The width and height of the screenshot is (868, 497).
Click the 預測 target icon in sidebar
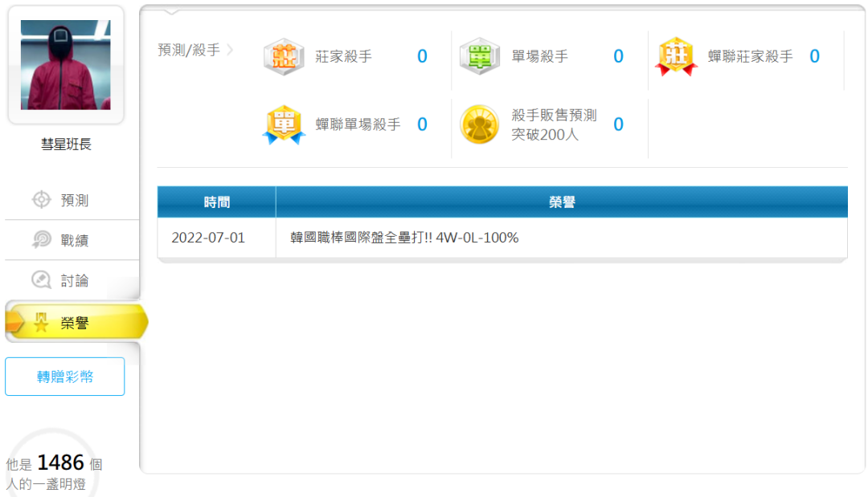tap(42, 200)
